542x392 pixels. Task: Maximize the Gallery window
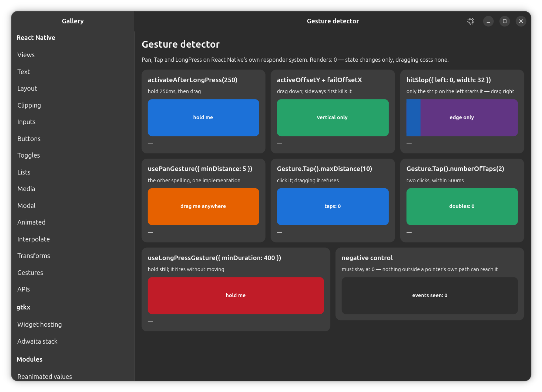pyautogui.click(x=505, y=21)
